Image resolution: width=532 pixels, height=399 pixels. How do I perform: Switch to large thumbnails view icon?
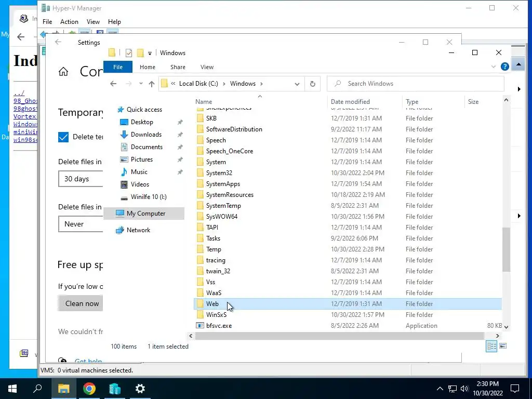pos(503,346)
